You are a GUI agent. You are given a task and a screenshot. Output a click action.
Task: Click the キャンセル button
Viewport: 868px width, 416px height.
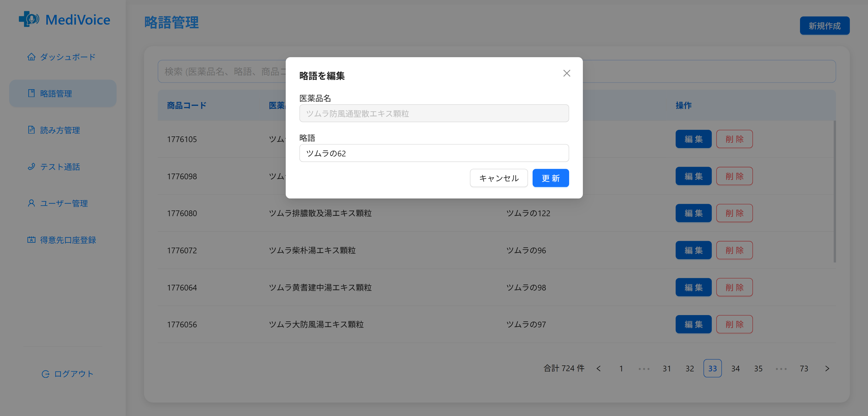tap(499, 178)
